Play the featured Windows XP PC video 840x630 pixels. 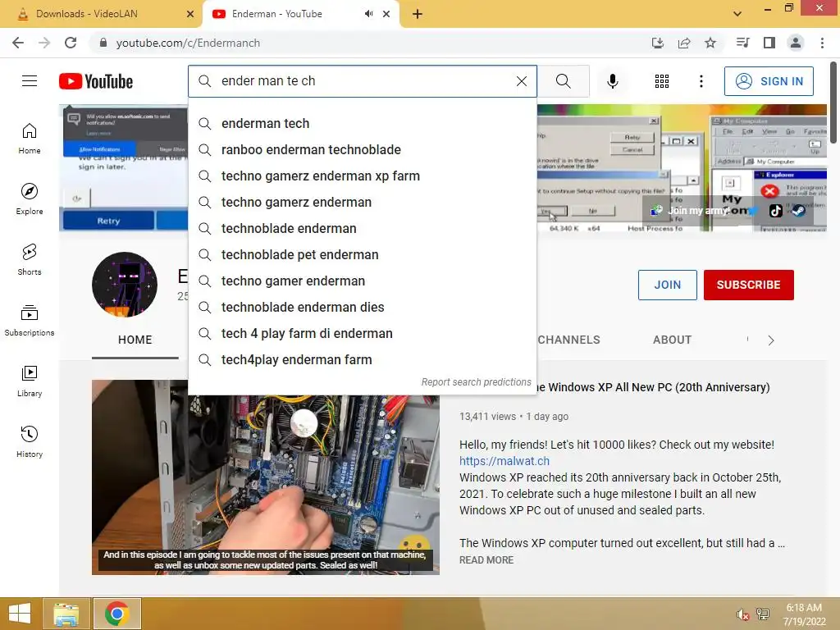(265, 477)
